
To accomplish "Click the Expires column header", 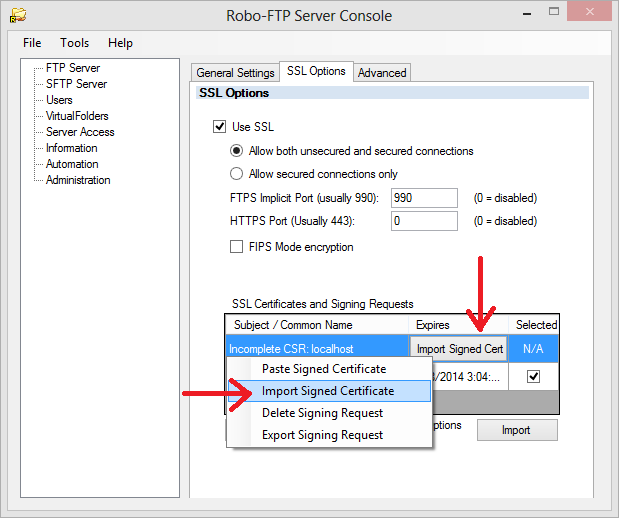I will coord(458,325).
